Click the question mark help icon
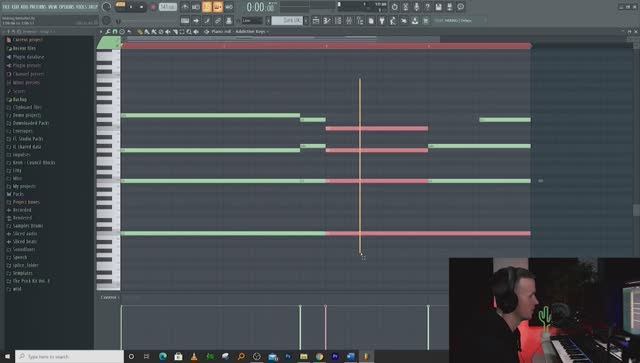This screenshot has height=363, width=640. [427, 7]
